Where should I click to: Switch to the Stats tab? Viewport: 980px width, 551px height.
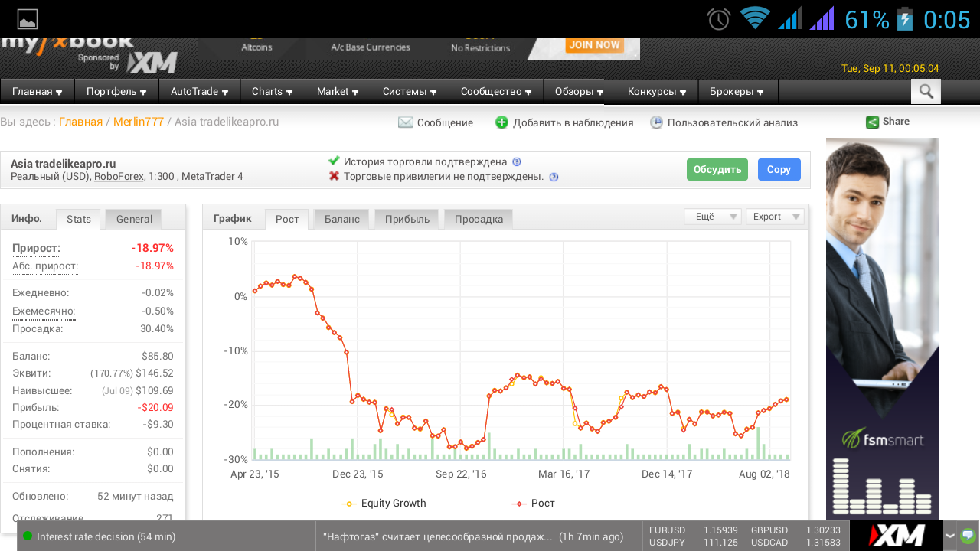click(x=78, y=220)
